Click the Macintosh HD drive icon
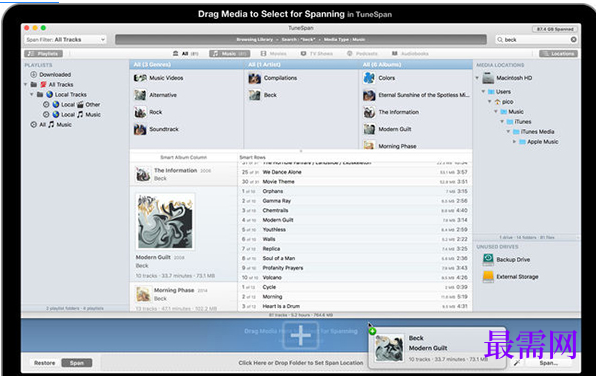 pyautogui.click(x=488, y=78)
